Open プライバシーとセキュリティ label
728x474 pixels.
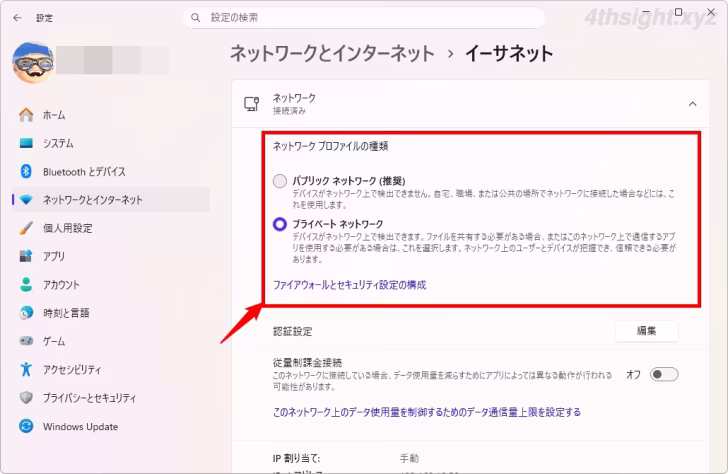coord(89,398)
